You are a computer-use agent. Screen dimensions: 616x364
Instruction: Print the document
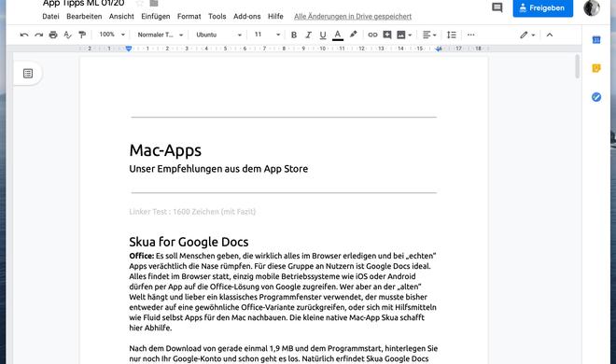coord(53,35)
